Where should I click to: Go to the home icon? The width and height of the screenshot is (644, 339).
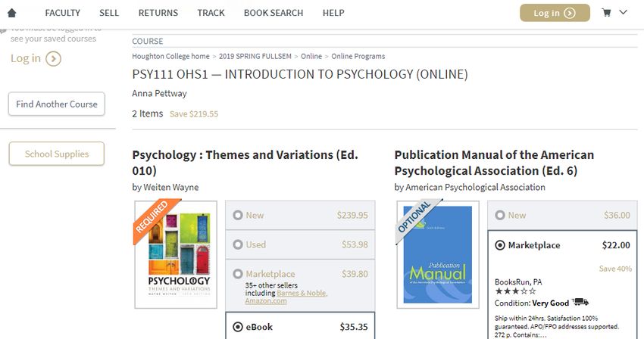click(x=12, y=13)
